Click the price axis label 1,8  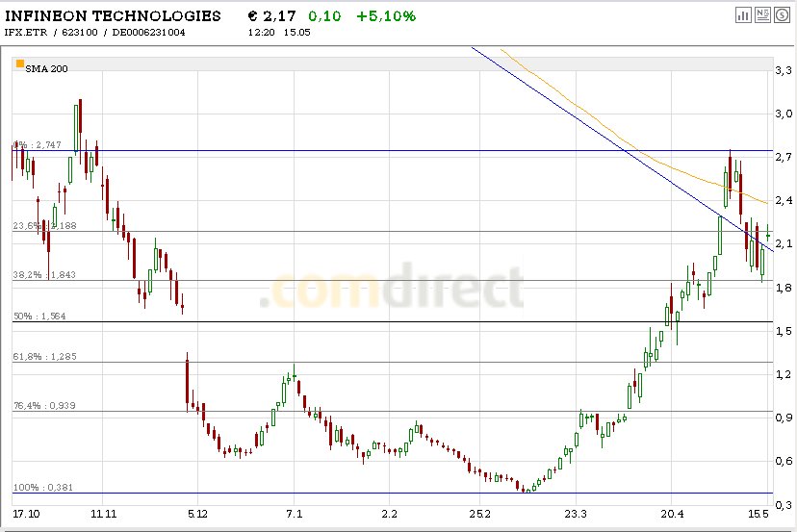[x=784, y=288]
